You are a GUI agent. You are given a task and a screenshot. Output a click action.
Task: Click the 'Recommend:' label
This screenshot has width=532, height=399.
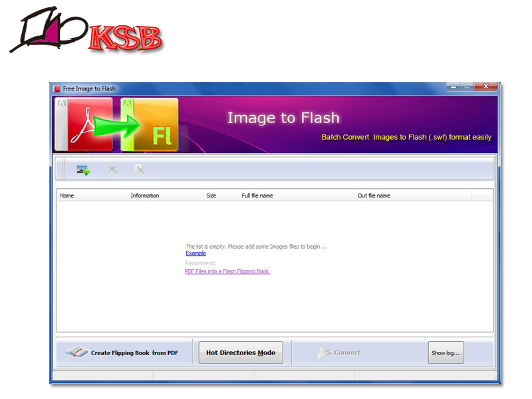(201, 263)
